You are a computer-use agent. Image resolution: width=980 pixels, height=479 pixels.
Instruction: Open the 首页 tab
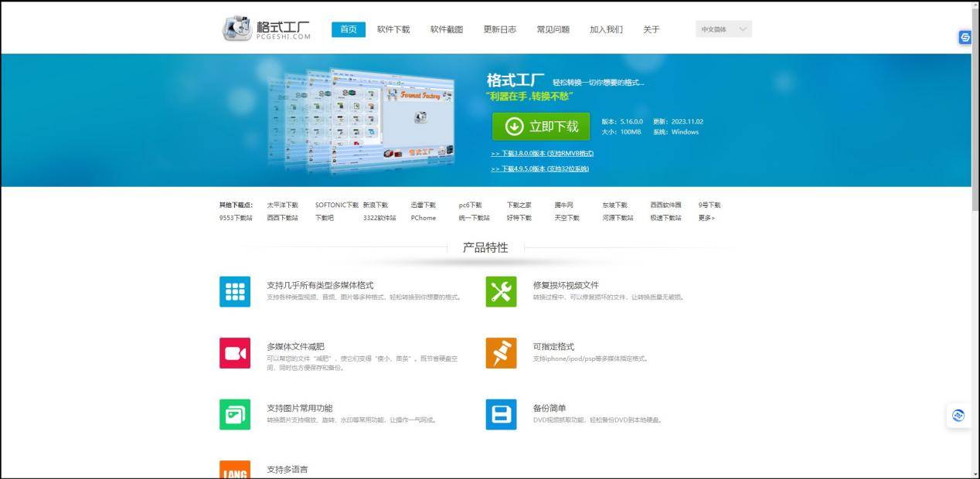(x=349, y=29)
